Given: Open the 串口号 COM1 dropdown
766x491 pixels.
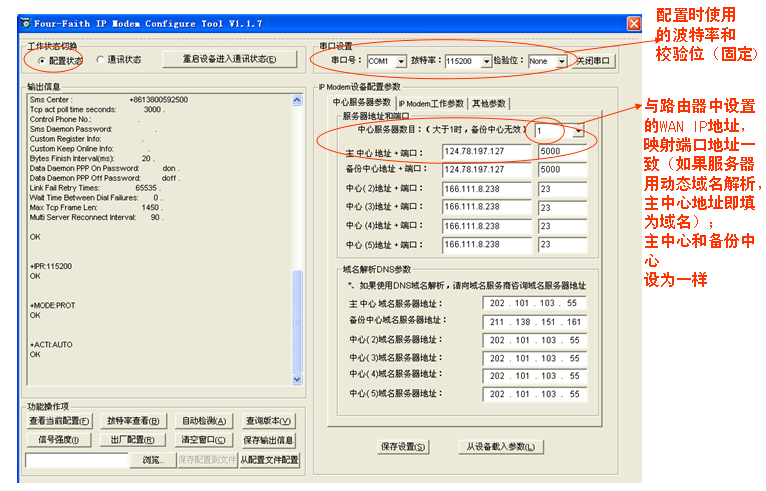Looking at the screenshot, I should (401, 61).
